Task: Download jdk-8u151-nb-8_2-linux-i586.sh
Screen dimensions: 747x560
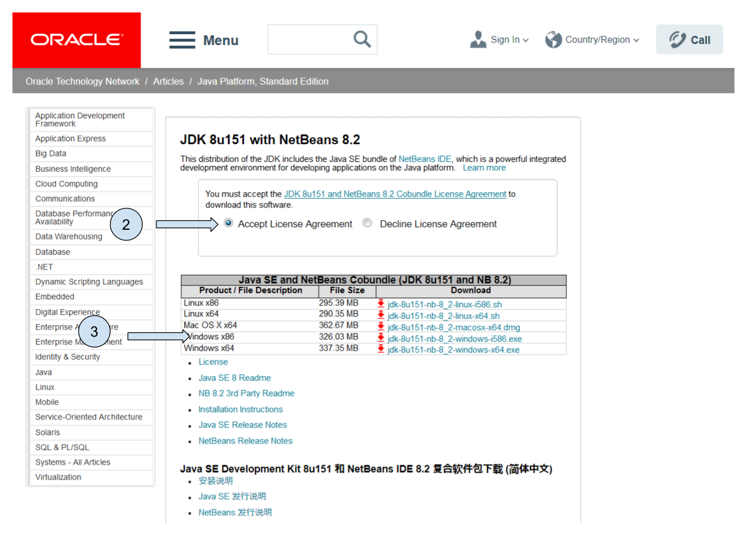Action: tap(445, 304)
